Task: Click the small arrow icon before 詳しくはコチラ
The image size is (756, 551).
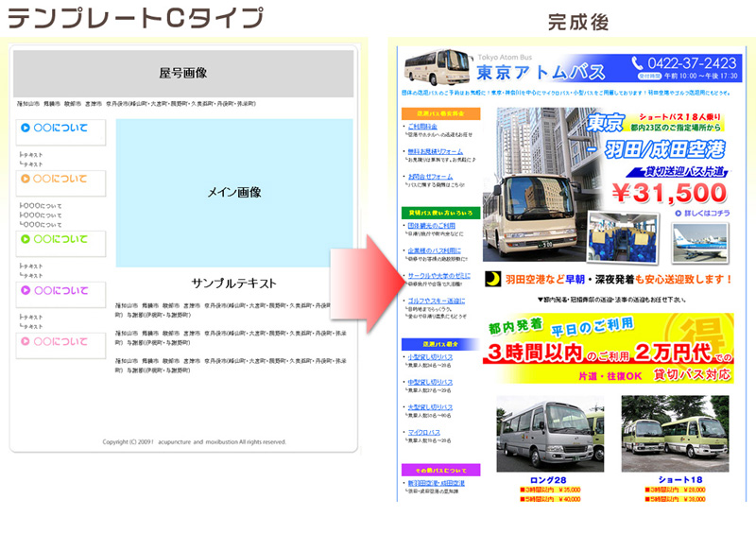Action: pos(678,213)
